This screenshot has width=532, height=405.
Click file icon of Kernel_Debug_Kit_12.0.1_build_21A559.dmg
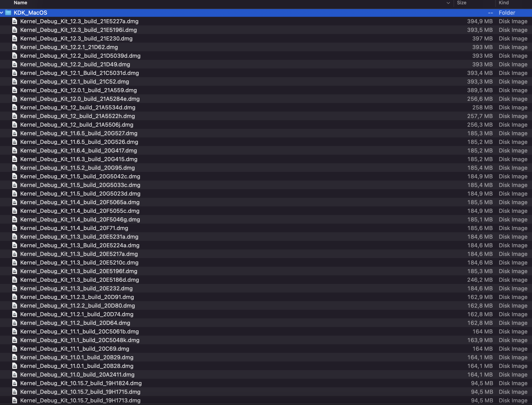pyautogui.click(x=15, y=90)
